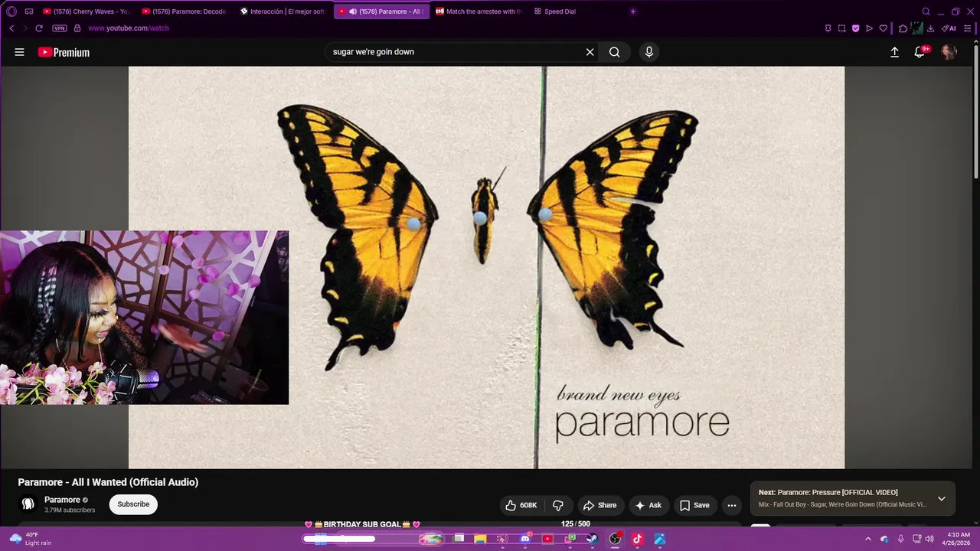The height and width of the screenshot is (551, 980).
Task: Expand the Next up queue chevron
Action: pos(942,498)
